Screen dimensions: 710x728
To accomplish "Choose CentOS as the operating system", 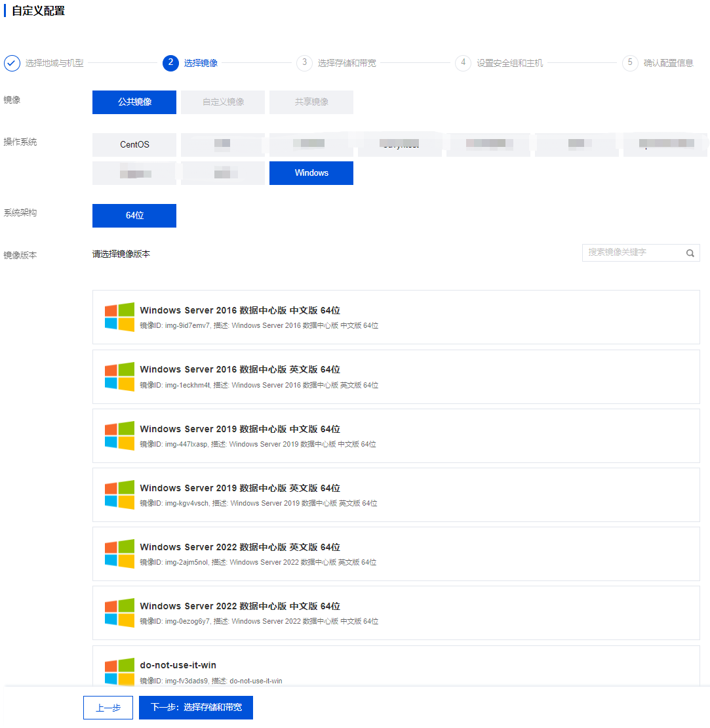I will pyautogui.click(x=134, y=145).
